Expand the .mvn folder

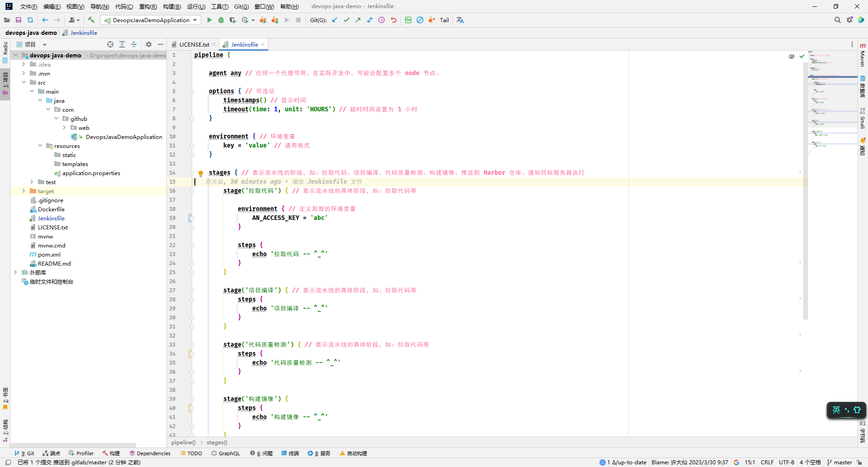(24, 73)
